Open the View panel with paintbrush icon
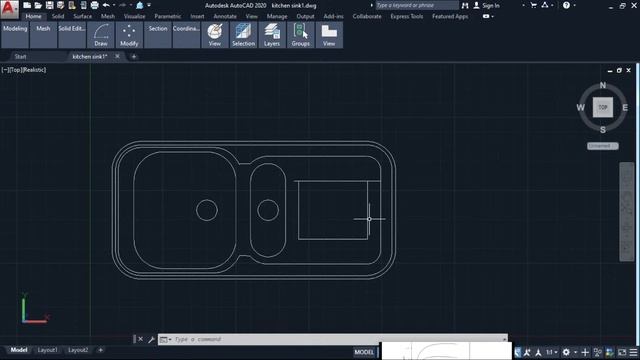Viewport: 640px width, 360px height. tap(215, 35)
